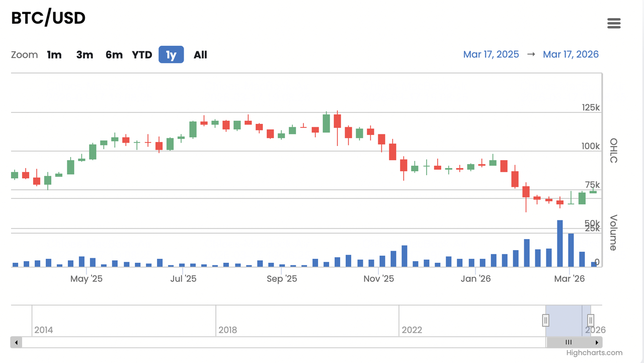
Task: Open the Highcharts.com credits link
Action: pos(594,353)
